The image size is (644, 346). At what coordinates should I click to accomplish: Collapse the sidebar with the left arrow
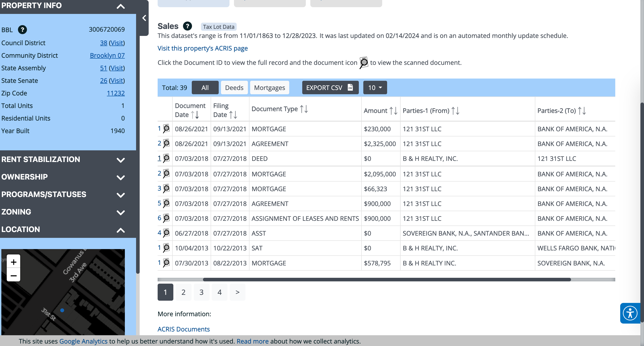(144, 18)
